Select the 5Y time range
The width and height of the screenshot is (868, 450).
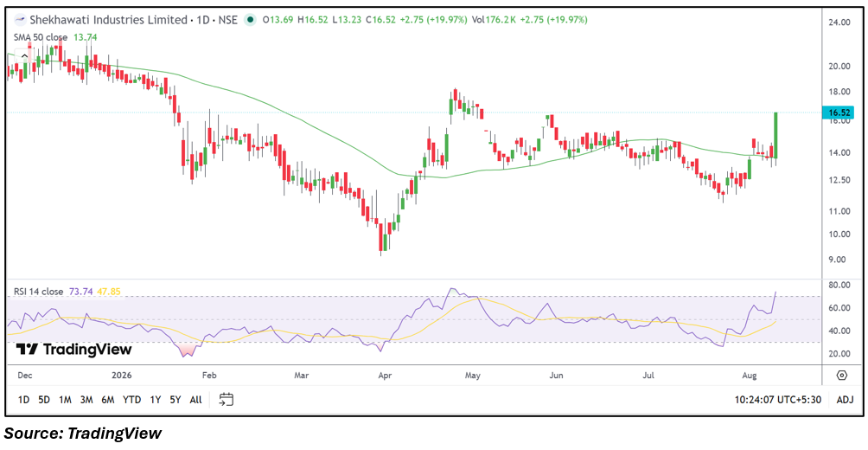tap(175, 400)
